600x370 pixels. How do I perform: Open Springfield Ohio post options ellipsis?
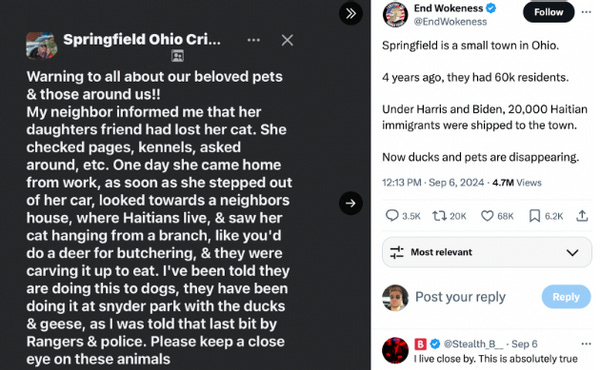pos(253,40)
